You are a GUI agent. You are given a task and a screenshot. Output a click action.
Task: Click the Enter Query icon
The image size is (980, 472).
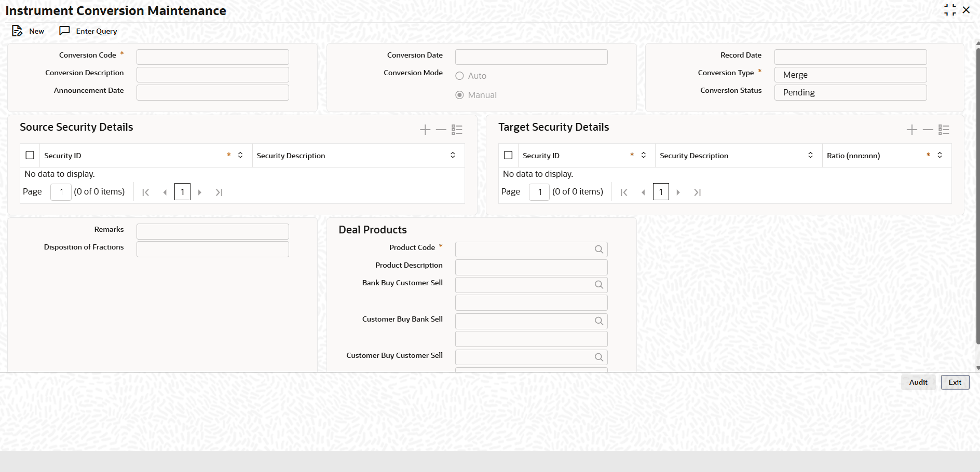64,31
